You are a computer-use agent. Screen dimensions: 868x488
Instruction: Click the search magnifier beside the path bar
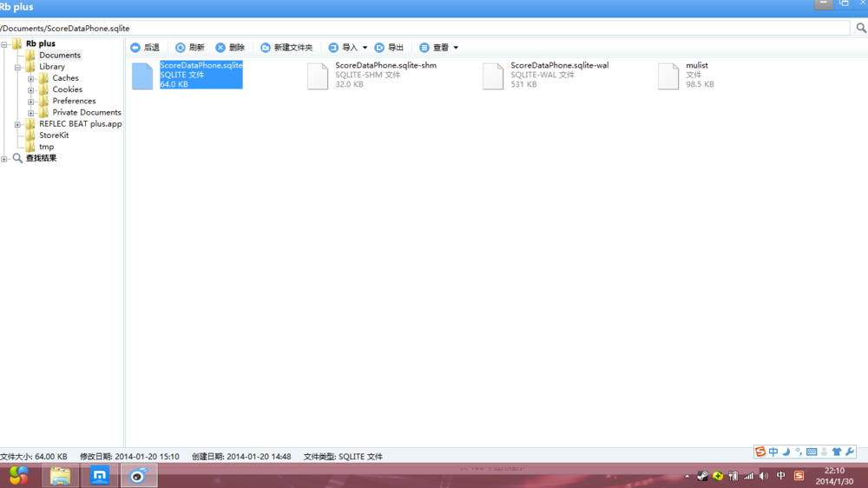[x=861, y=28]
